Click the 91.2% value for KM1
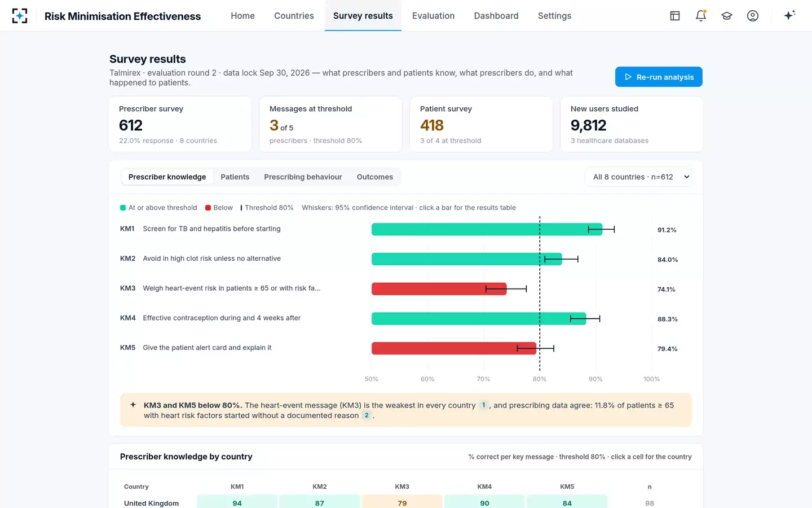812x508 pixels. [x=667, y=230]
